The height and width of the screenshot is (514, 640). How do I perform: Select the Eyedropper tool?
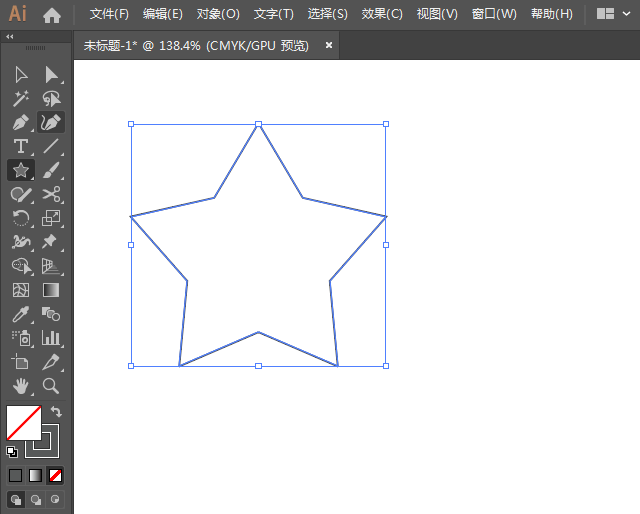pyautogui.click(x=21, y=314)
